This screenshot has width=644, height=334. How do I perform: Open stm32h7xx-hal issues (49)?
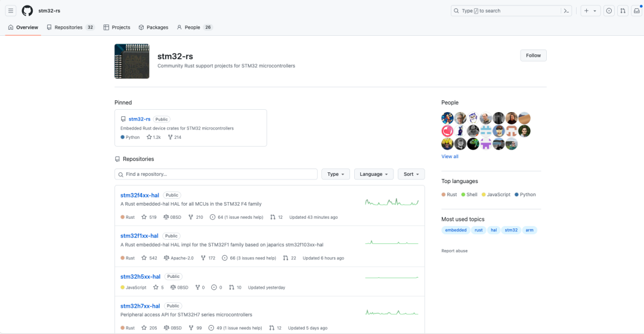click(236, 328)
